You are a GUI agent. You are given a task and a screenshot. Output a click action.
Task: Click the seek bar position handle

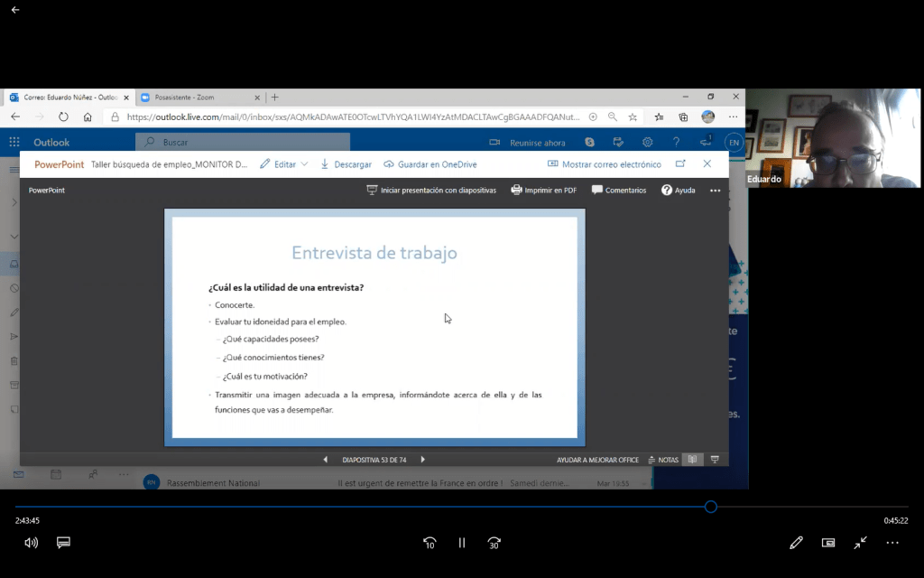coord(710,507)
